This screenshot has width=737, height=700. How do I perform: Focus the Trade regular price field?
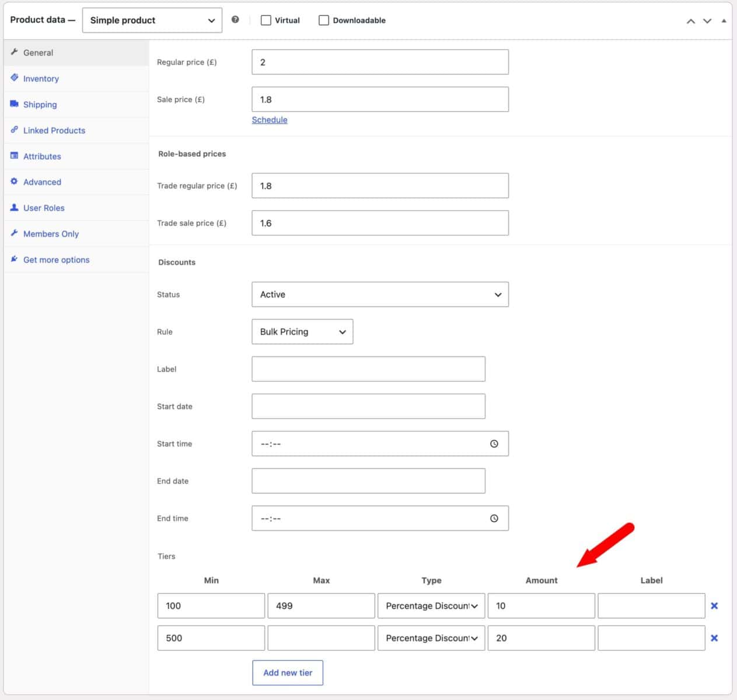click(380, 185)
